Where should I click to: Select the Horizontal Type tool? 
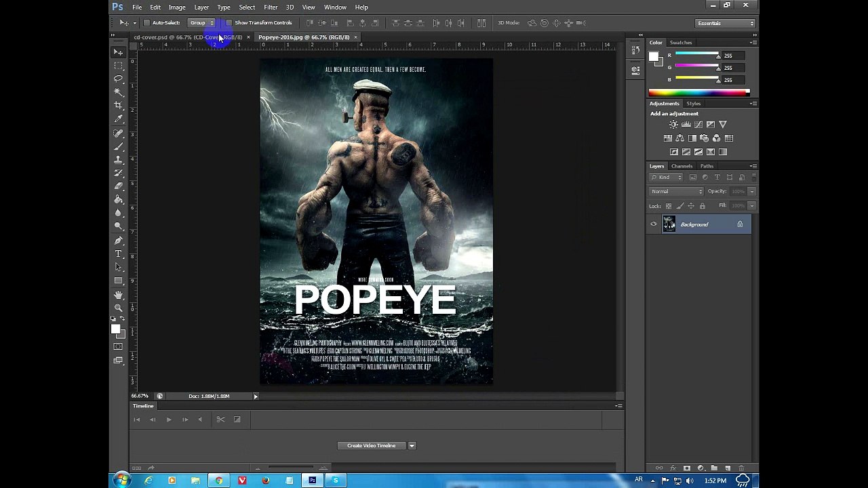coord(119,254)
